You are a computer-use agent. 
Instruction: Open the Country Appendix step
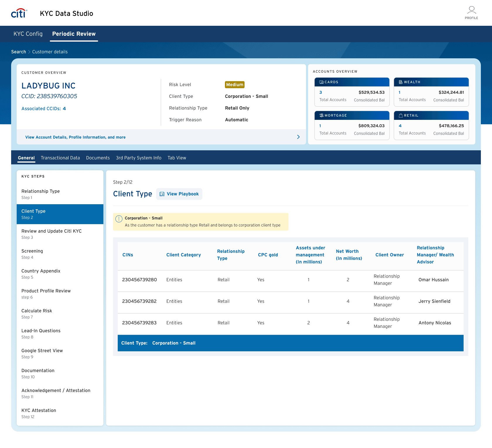coord(60,274)
